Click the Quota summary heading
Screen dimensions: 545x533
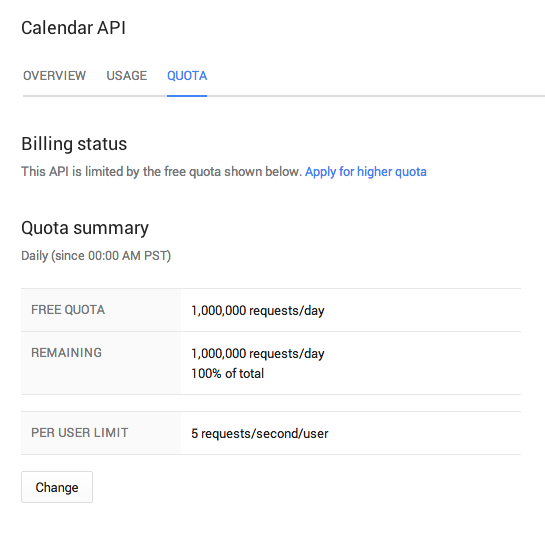click(85, 228)
